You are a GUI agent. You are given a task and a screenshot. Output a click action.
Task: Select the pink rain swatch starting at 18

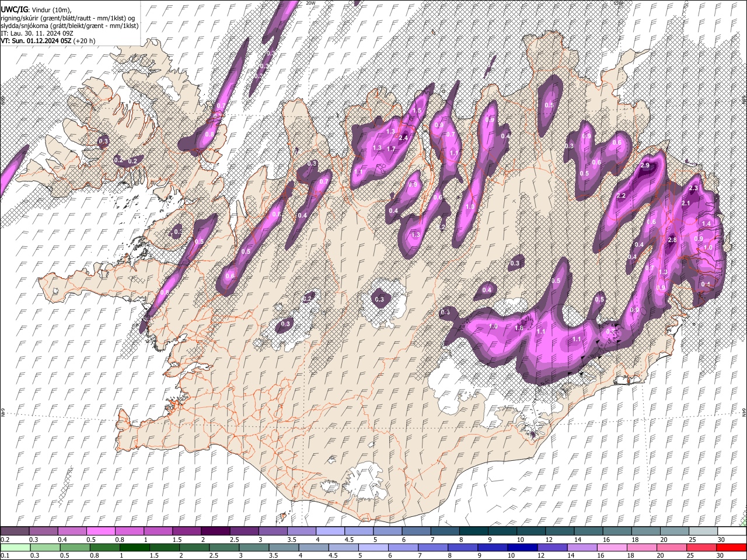[x=641, y=547]
